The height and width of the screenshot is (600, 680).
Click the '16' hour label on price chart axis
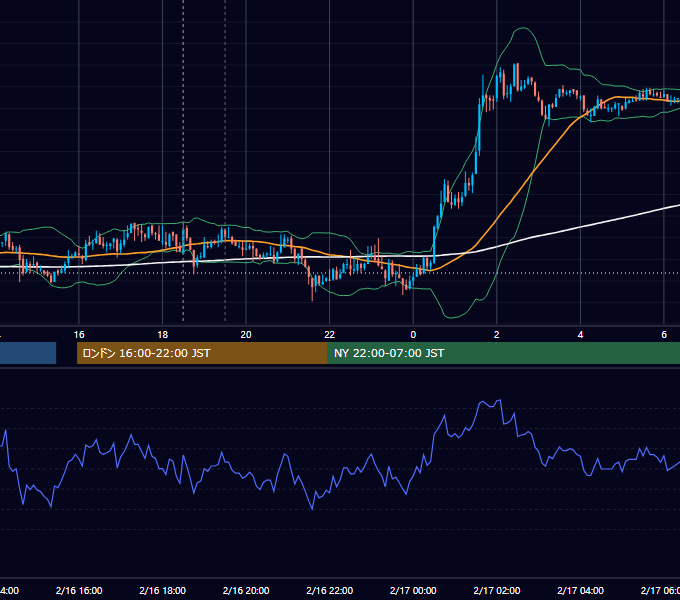(x=79, y=335)
